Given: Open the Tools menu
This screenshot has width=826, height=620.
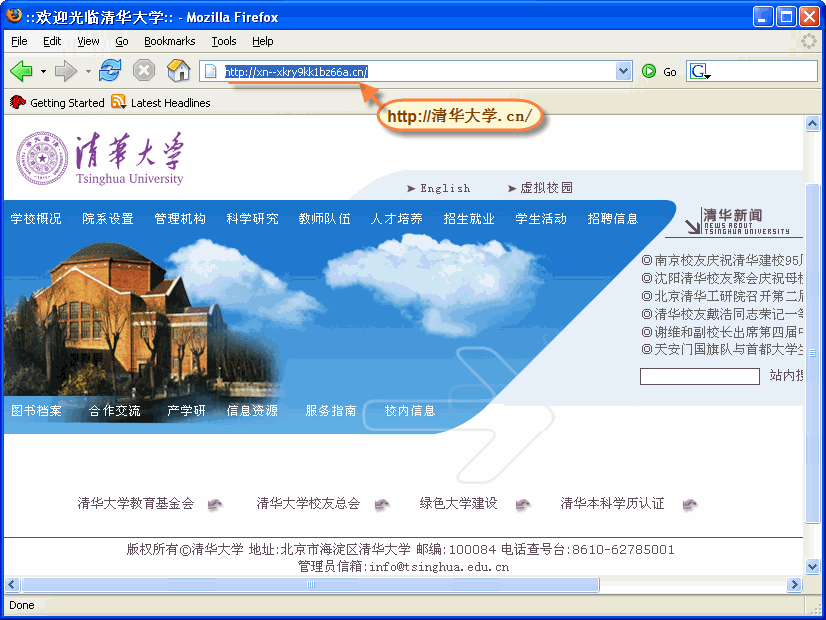Looking at the screenshot, I should point(224,41).
